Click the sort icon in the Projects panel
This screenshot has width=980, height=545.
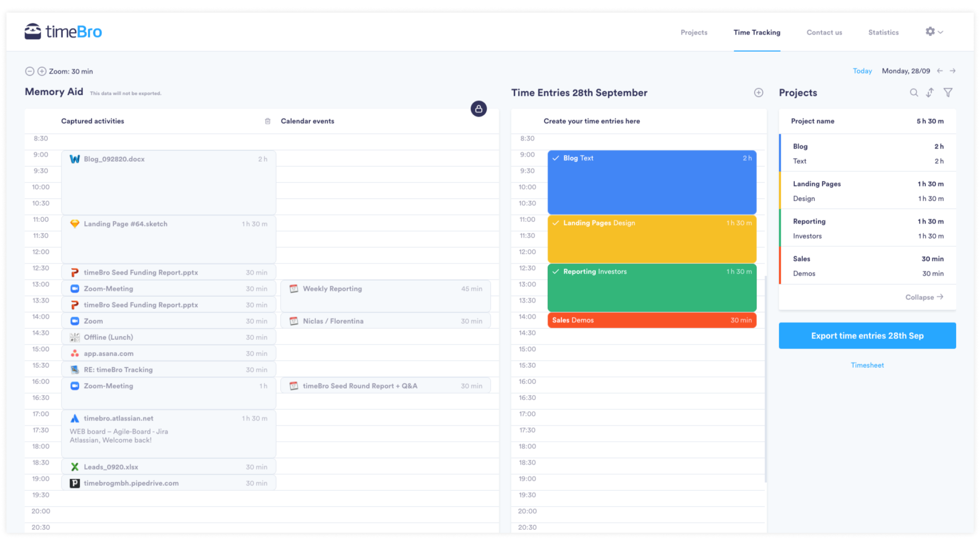pos(930,92)
